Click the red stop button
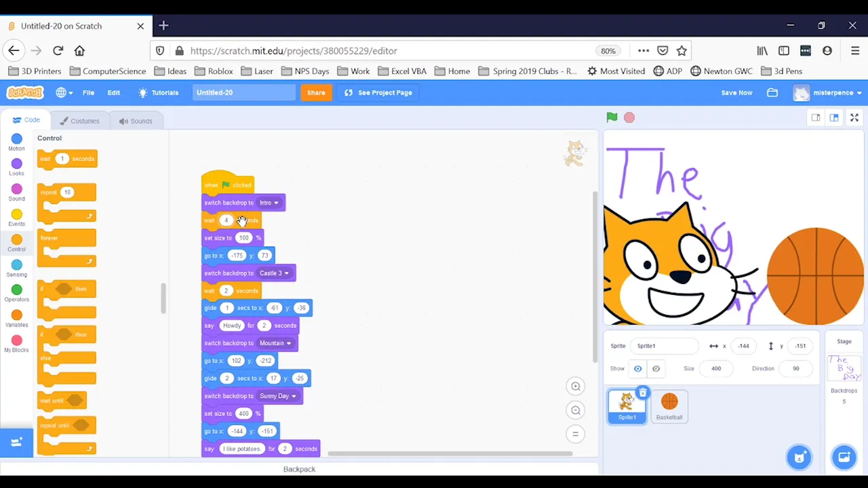Screen dimensions: 868x488 [x=629, y=117]
